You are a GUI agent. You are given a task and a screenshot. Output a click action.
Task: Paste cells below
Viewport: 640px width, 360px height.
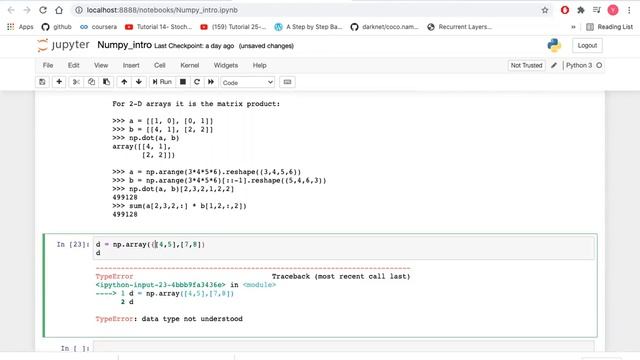[x=106, y=82]
